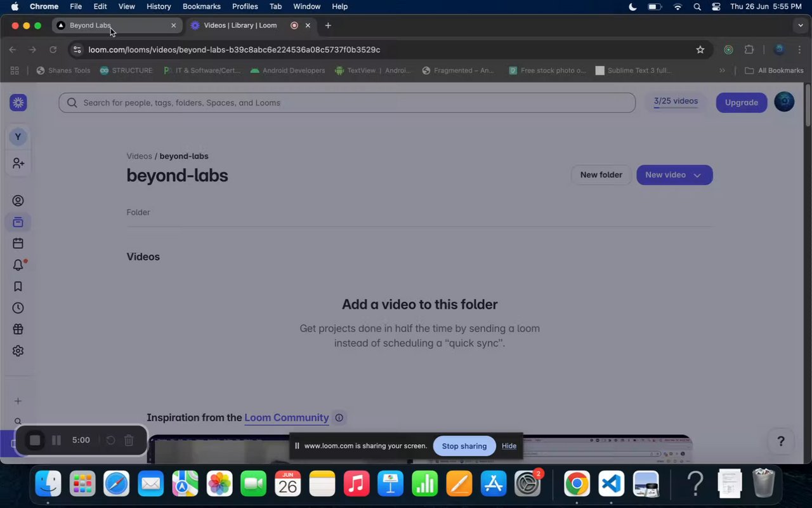
Task: Focus the Loom search field
Action: coord(347,102)
